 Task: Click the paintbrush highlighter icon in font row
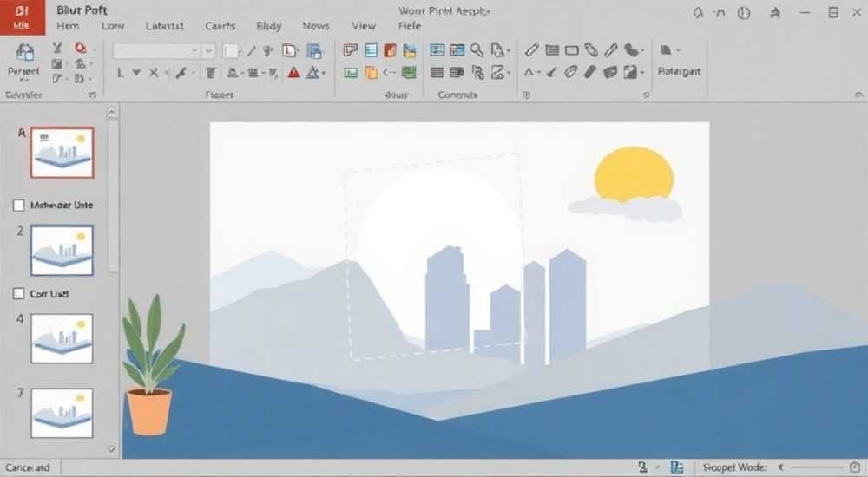(181, 73)
